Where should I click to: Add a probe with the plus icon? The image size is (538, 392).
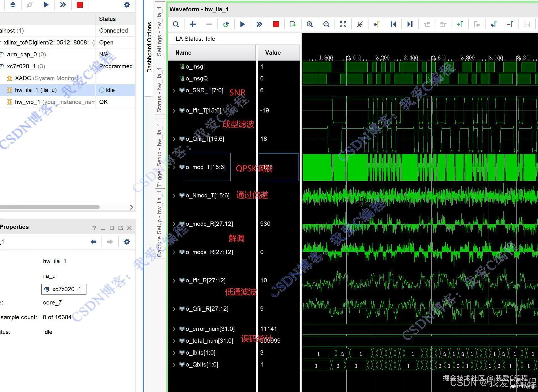click(x=192, y=24)
